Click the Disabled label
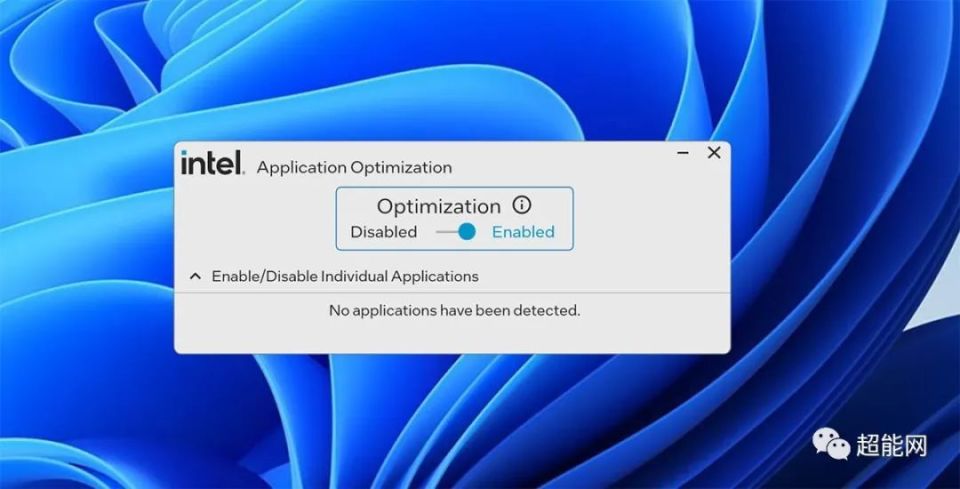Image resolution: width=960 pixels, height=489 pixels. click(x=383, y=232)
